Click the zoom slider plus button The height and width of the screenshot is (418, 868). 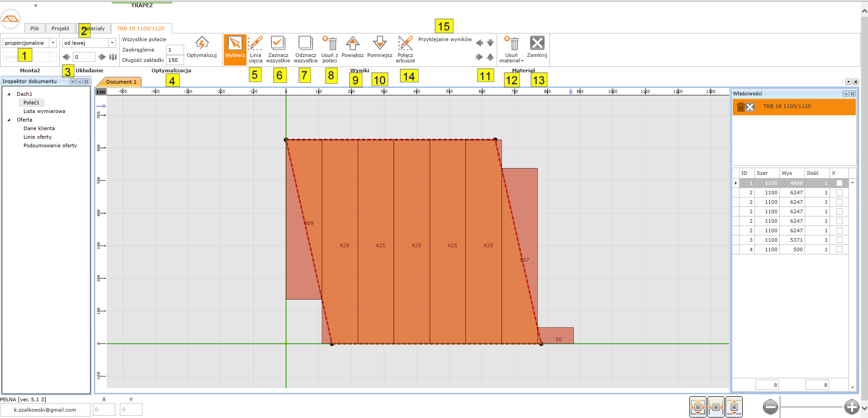851,407
